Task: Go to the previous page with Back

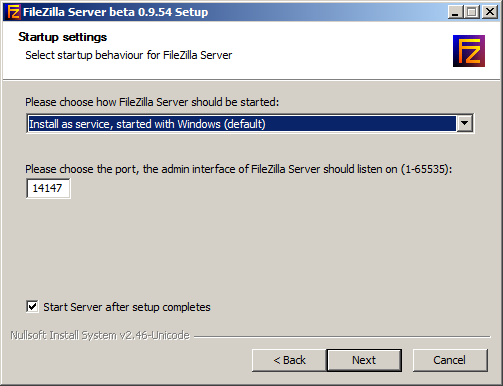Action: pyautogui.click(x=289, y=360)
